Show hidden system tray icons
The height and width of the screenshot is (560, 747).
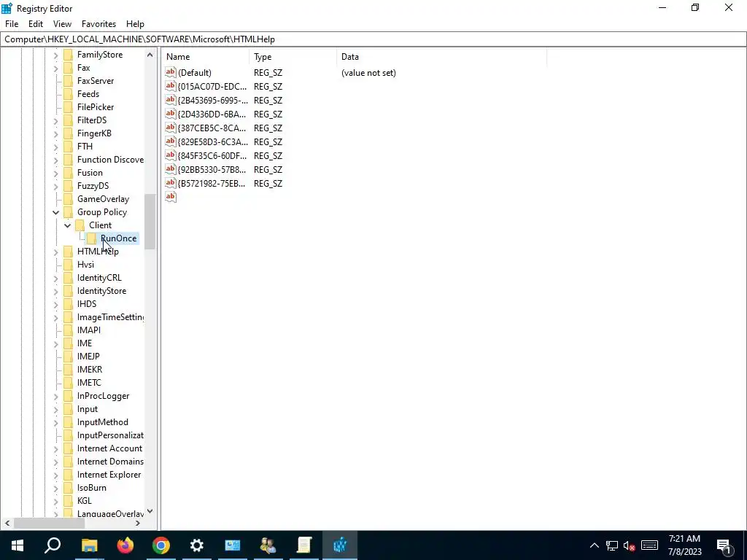594,545
